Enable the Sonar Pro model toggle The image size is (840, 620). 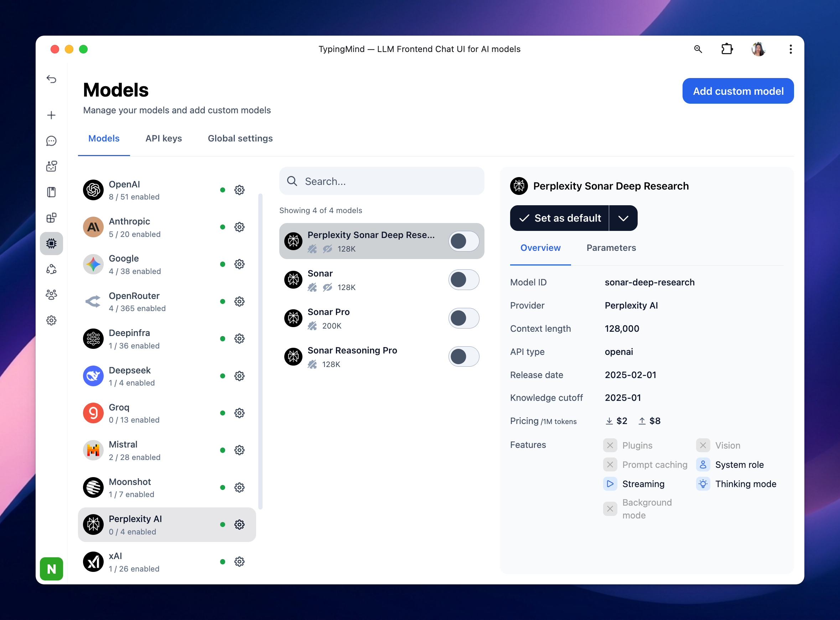pyautogui.click(x=464, y=318)
